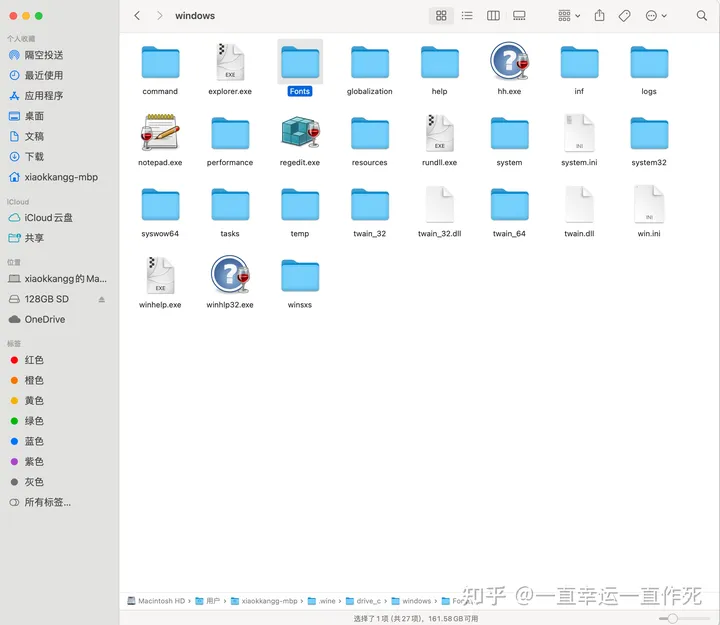Open the syswow64 folder
The height and width of the screenshot is (625, 720).
[160, 205]
